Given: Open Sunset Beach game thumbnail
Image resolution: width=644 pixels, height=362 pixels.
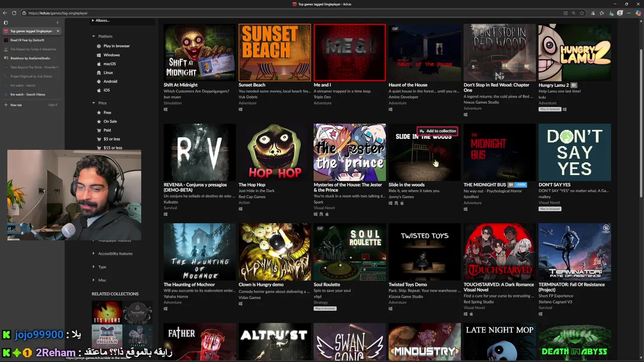Looking at the screenshot, I should [275, 52].
